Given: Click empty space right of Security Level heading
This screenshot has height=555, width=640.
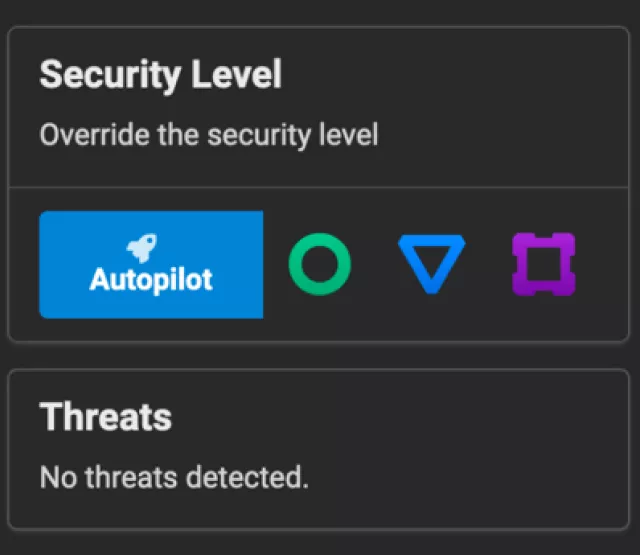Looking at the screenshot, I should pos(450,74).
